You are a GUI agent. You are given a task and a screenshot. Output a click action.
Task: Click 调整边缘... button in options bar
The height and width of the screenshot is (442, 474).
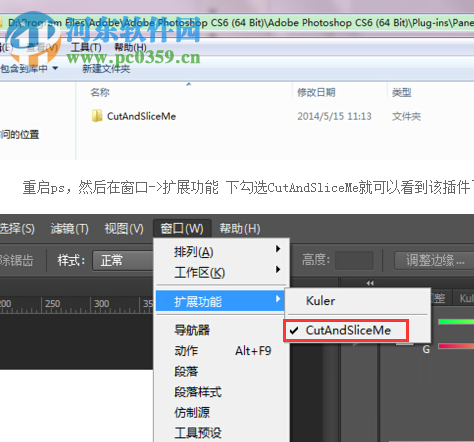(434, 260)
